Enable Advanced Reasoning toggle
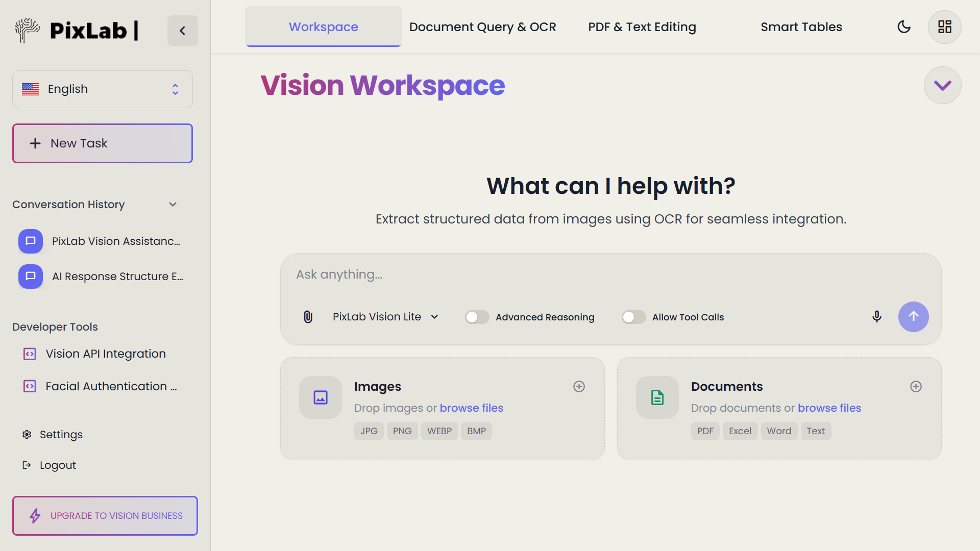The width and height of the screenshot is (980, 551). [x=477, y=317]
